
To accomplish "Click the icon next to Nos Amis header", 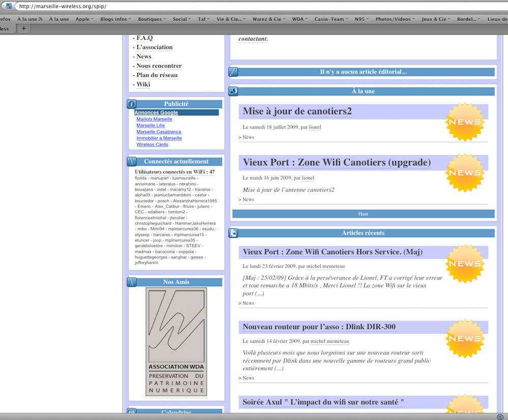I will (x=131, y=282).
